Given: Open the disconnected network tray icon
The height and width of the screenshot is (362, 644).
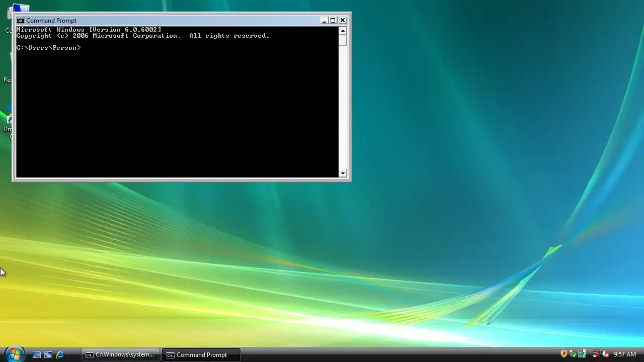Looking at the screenshot, I should click(x=596, y=354).
